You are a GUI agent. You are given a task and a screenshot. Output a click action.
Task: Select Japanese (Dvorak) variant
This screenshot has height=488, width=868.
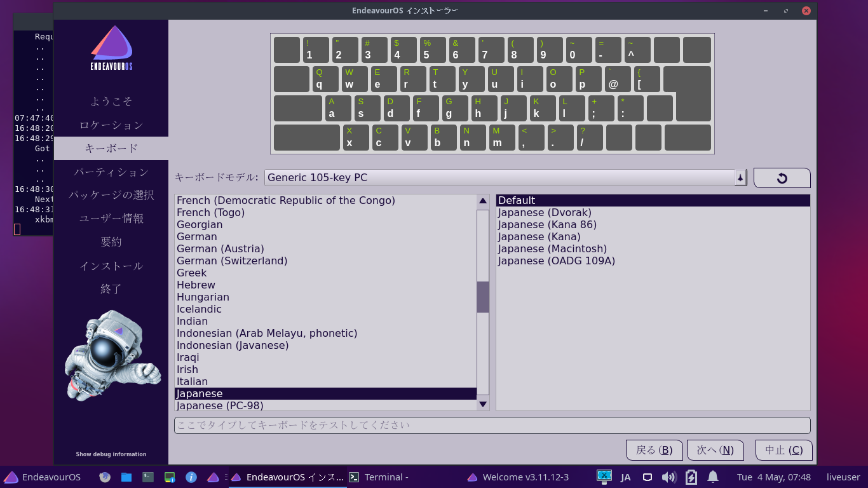pyautogui.click(x=653, y=213)
